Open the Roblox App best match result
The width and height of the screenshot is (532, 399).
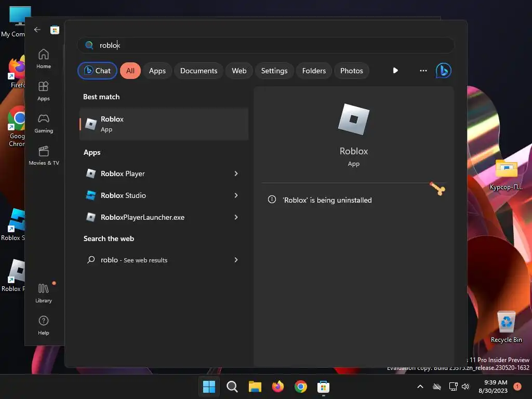point(164,124)
